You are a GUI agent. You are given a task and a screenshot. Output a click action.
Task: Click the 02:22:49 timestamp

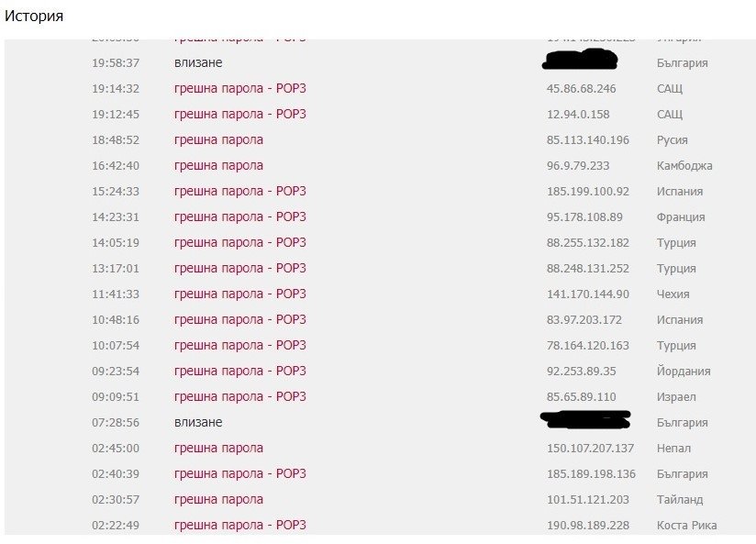tap(116, 526)
